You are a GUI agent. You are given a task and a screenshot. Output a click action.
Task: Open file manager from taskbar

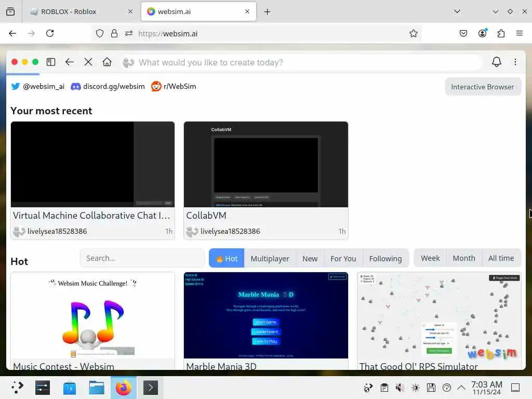(x=96, y=388)
